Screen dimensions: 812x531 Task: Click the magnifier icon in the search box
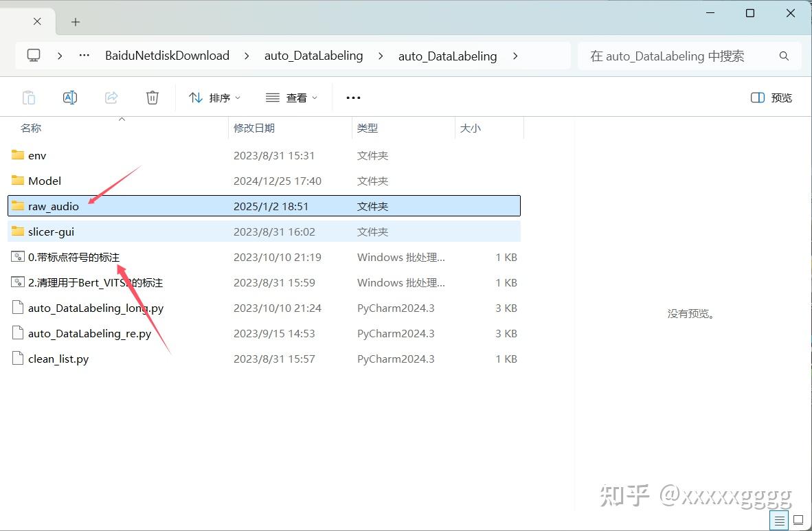coord(784,56)
